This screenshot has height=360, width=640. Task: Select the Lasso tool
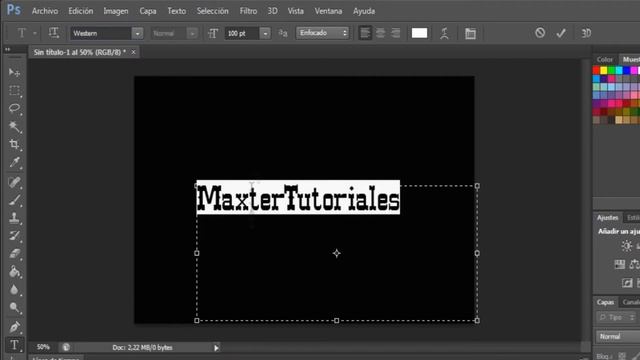tap(14, 109)
